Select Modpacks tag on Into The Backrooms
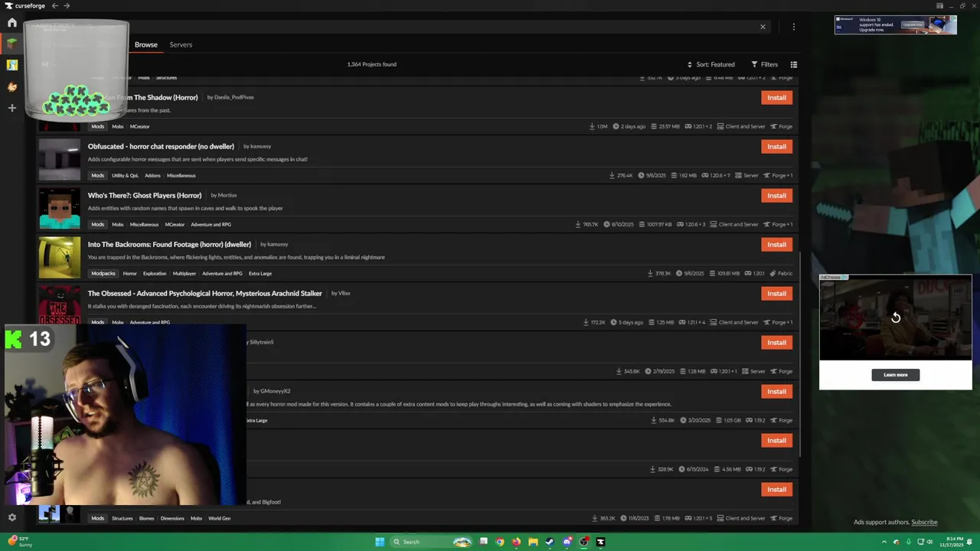The image size is (980, 551). [103, 273]
